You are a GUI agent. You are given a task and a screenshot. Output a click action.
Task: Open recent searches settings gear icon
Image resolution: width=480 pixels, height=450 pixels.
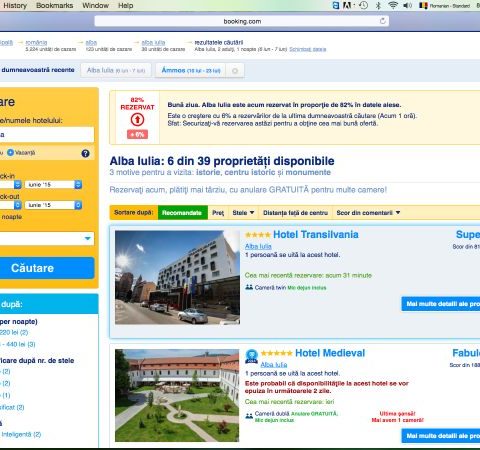[x=235, y=71]
